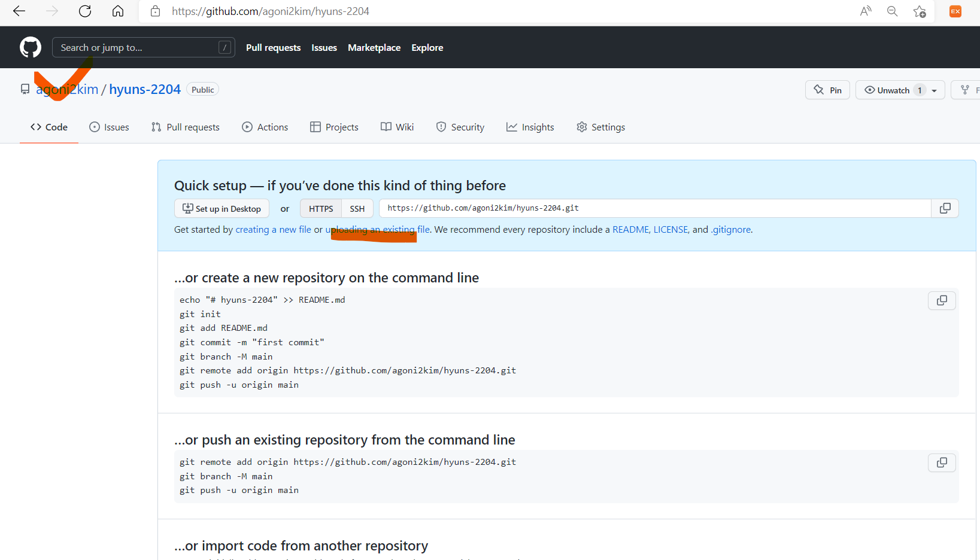Click the git add README.md line

223,328
